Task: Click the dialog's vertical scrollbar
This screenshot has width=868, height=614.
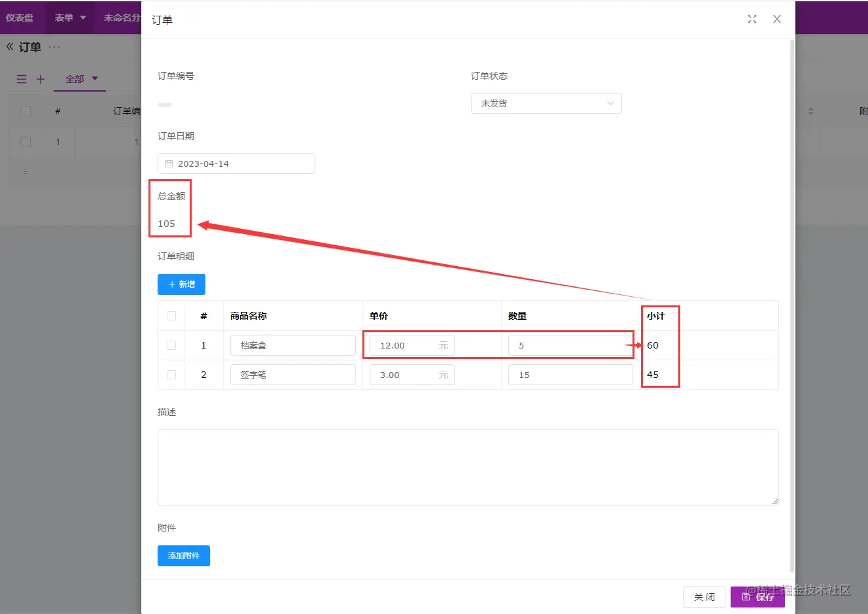Action: point(792,306)
